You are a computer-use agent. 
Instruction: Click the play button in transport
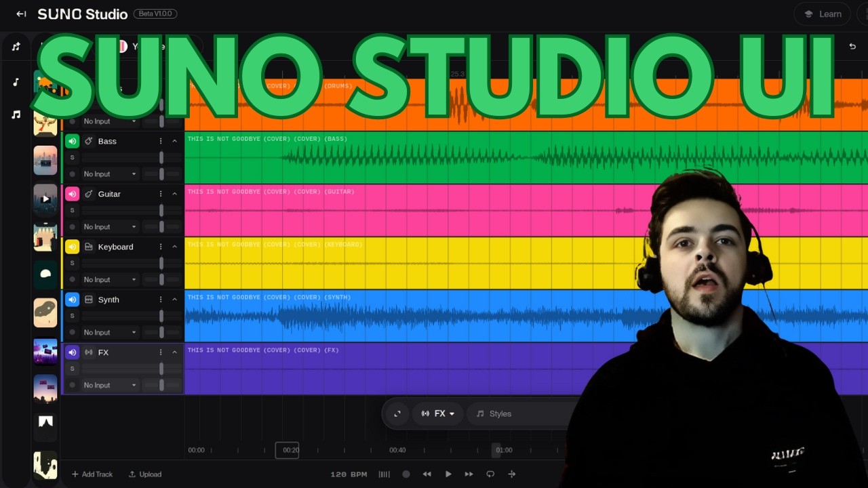point(448,474)
